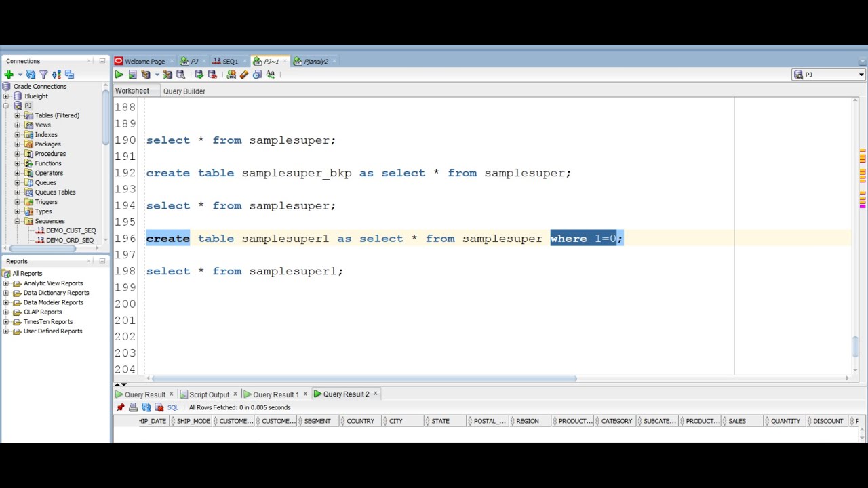868x488 pixels.
Task: Select the OLAP Reports folder
Action: (43, 312)
